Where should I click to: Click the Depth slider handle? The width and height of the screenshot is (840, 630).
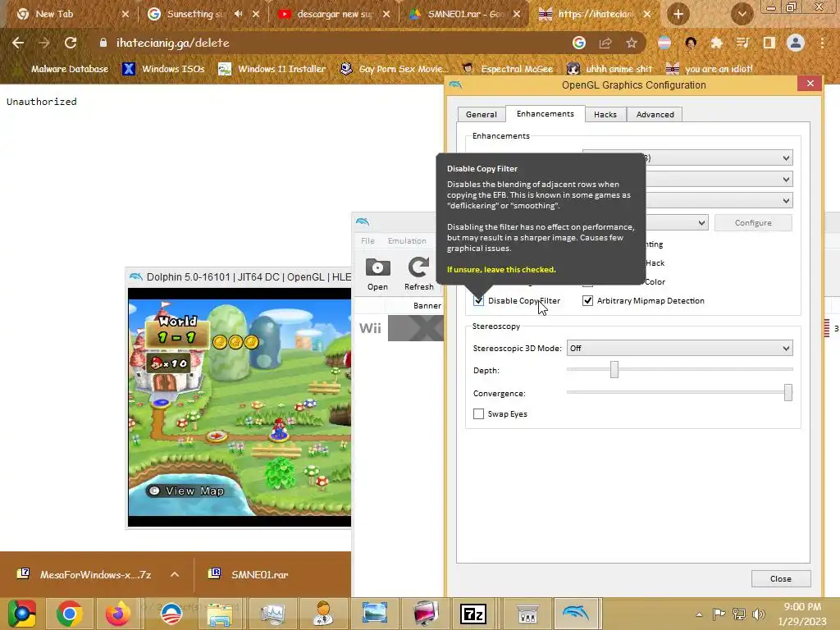pos(614,369)
